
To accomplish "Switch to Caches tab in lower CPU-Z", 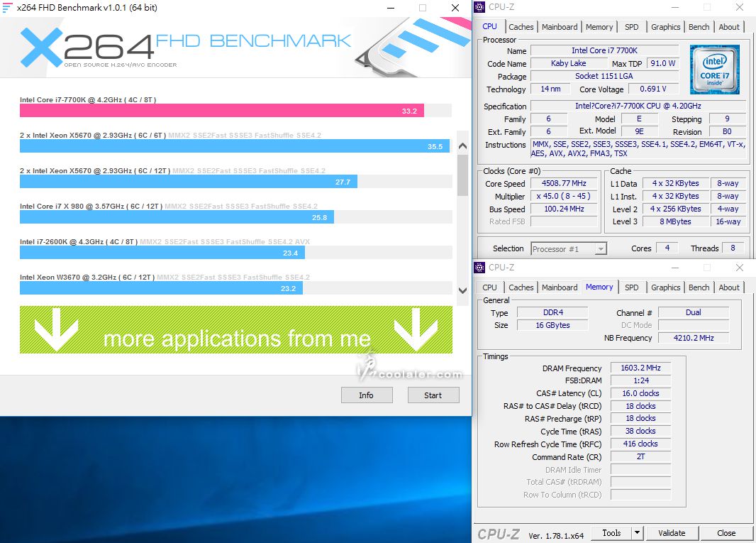I will pyautogui.click(x=521, y=287).
